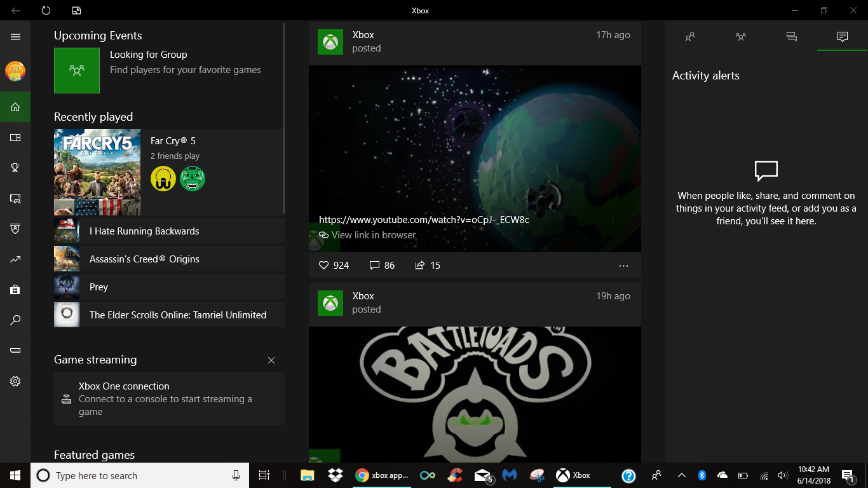Image resolution: width=868 pixels, height=488 pixels.
Task: Click the green friend avatar under Far Cry 5
Action: (193, 179)
